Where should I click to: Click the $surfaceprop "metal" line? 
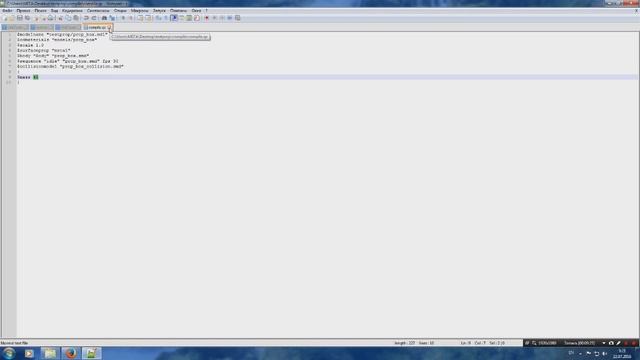click(x=44, y=51)
